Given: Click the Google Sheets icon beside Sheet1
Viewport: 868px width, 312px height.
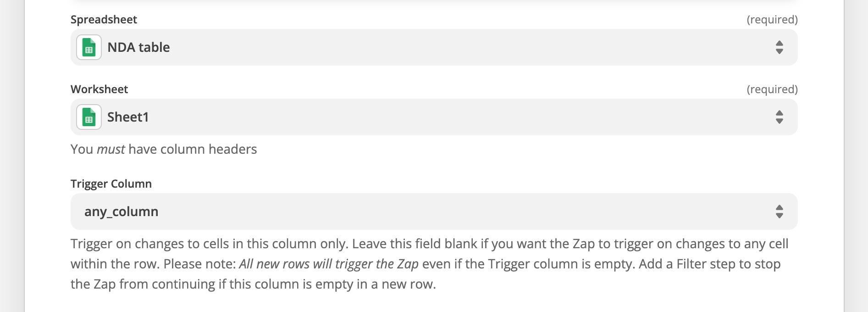Looking at the screenshot, I should coord(89,117).
